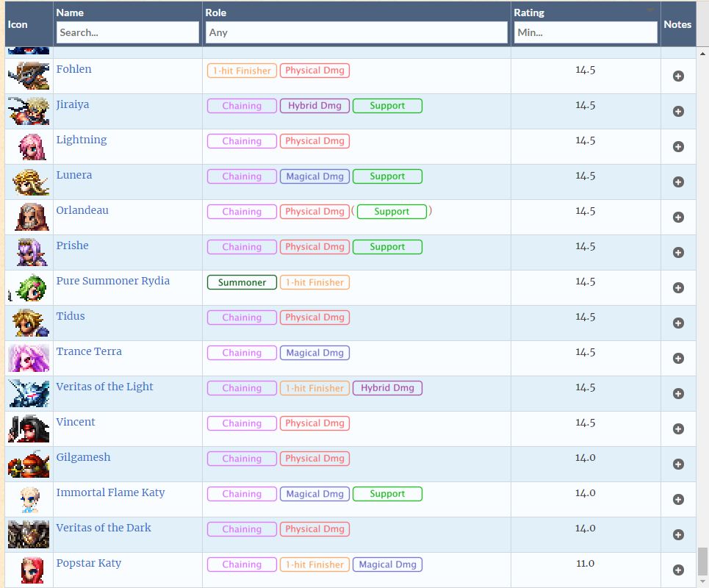The width and height of the screenshot is (709, 588).
Task: Click Orlandeau's Support tag
Action: click(x=392, y=212)
